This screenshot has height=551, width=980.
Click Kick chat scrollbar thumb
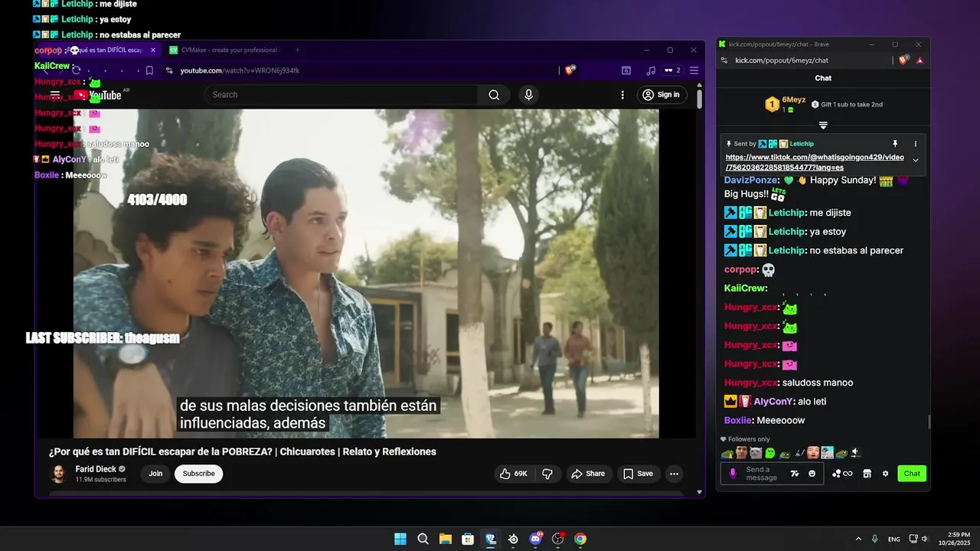[929, 422]
